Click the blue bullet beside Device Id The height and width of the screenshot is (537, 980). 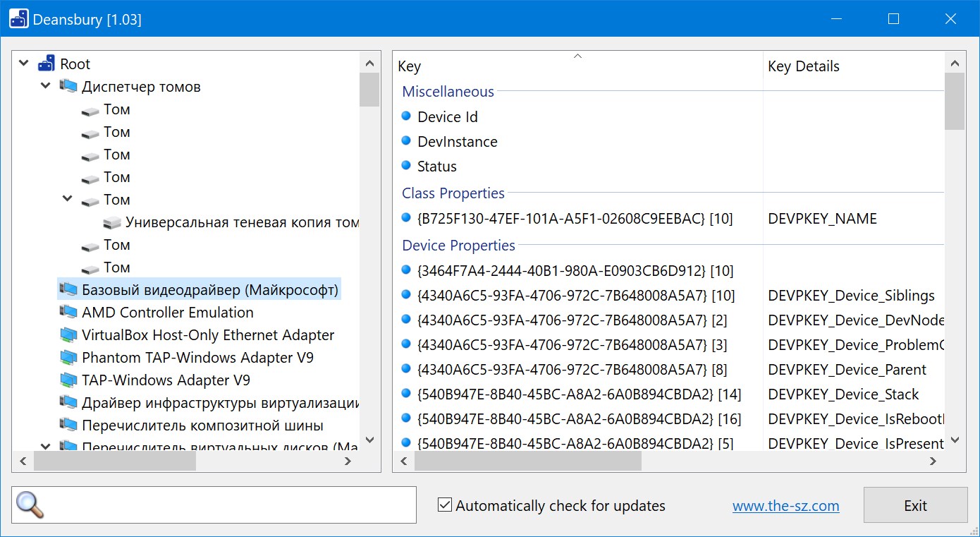coord(406,116)
